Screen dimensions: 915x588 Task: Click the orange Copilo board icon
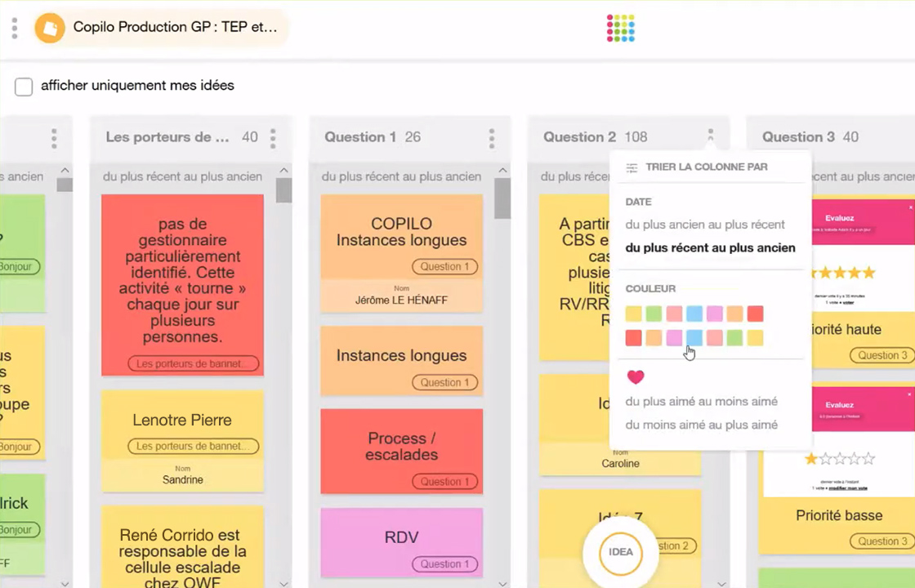(x=50, y=28)
